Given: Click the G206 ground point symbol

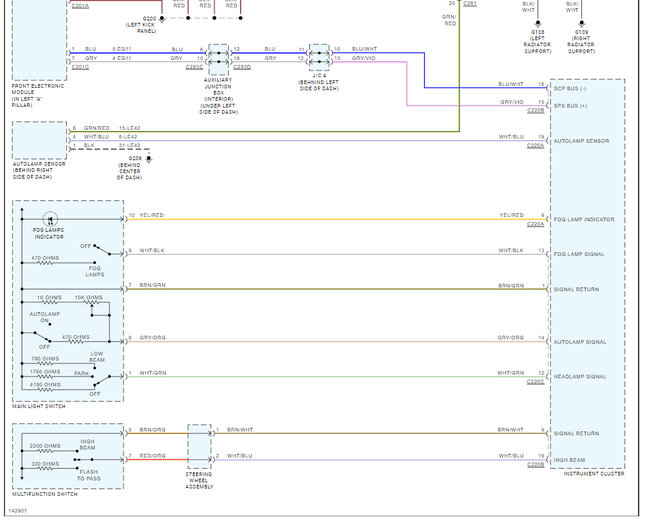Looking at the screenshot, I should tap(148, 159).
